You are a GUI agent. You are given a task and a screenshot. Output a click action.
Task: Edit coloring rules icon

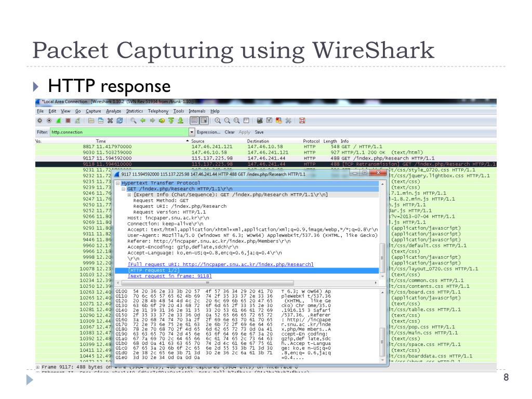click(278, 121)
